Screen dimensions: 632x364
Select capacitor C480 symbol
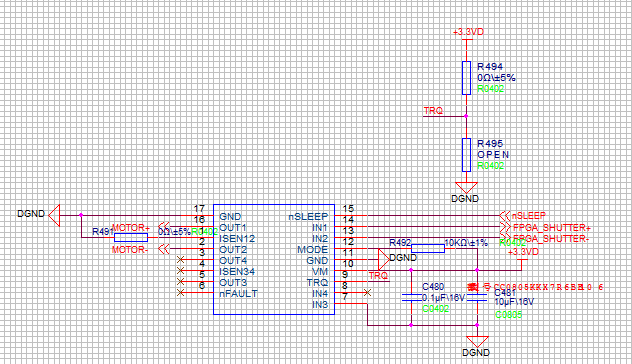tap(411, 298)
